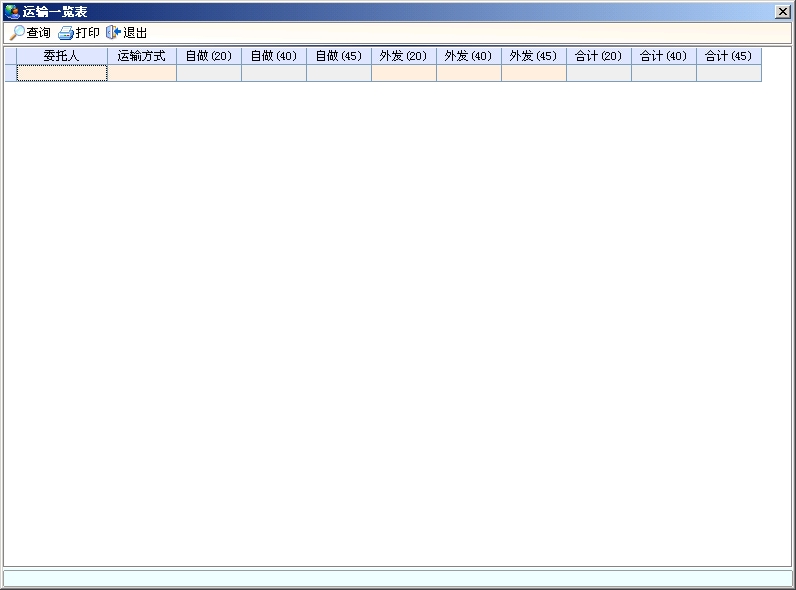Click the 打印 button label
The width and height of the screenshot is (796, 590).
[87, 33]
